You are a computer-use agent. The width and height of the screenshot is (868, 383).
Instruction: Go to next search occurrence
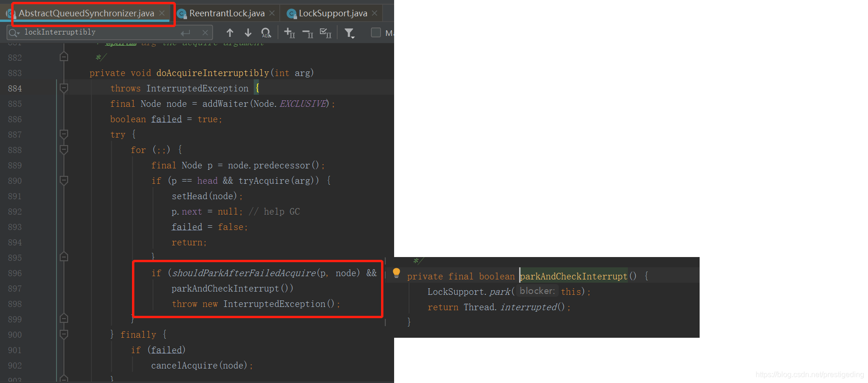coord(248,33)
